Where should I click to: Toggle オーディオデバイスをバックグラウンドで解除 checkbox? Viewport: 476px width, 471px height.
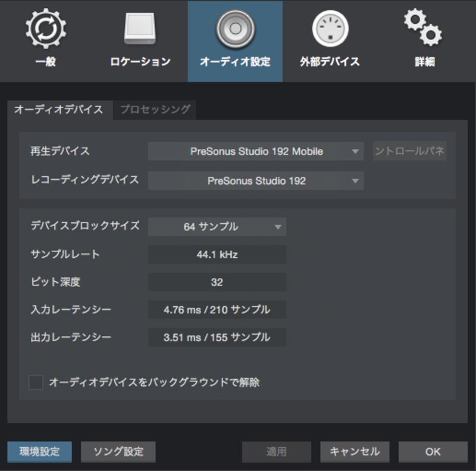coord(36,382)
